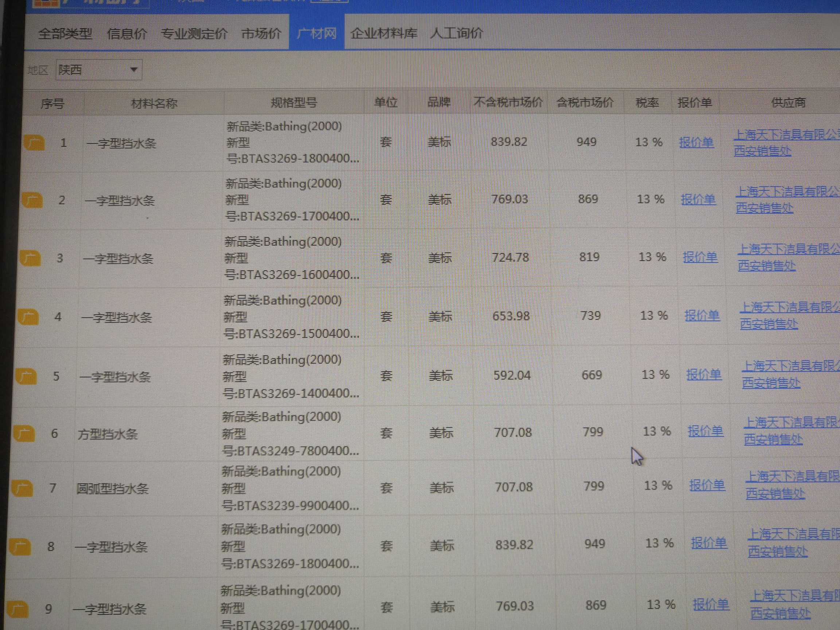Image resolution: width=840 pixels, height=630 pixels.
Task: Switch to the 全部类型 tab
Action: tap(65, 34)
